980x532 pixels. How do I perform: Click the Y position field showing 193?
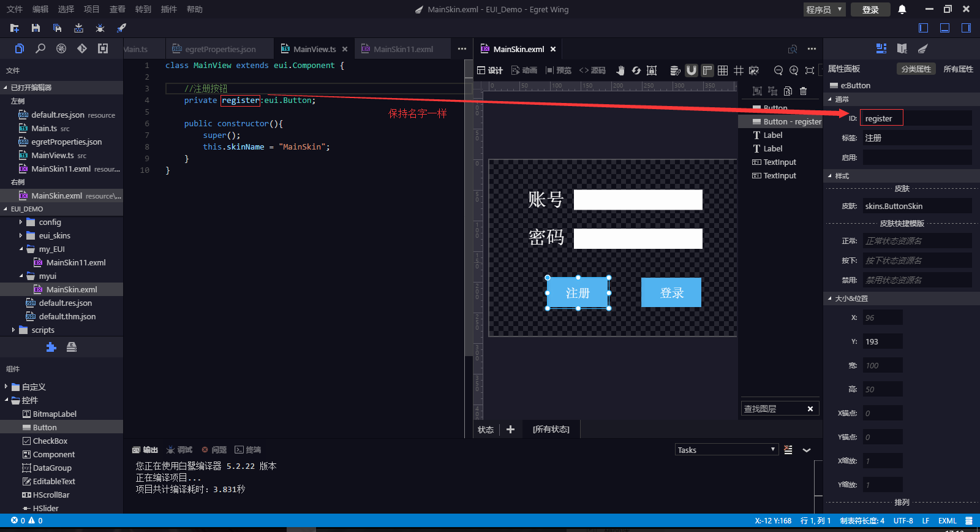(883, 341)
